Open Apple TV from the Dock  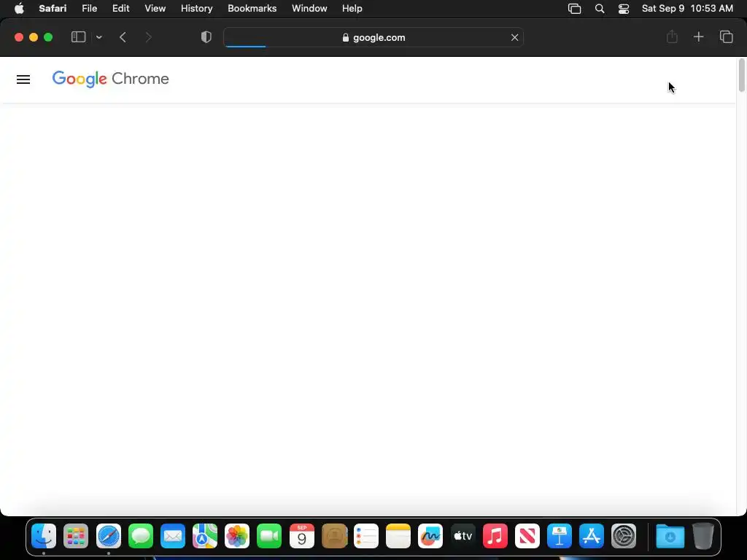pyautogui.click(x=462, y=536)
